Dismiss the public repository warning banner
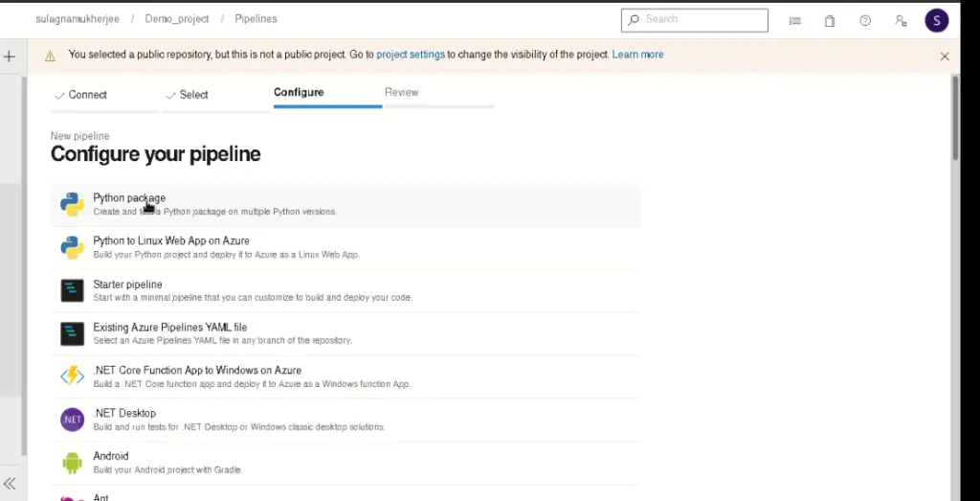 [945, 57]
